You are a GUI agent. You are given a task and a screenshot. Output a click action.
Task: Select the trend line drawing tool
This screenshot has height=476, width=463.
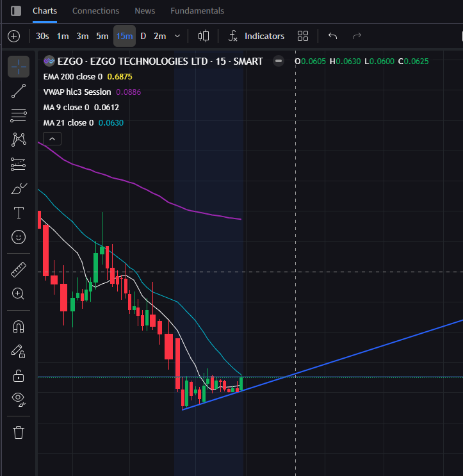click(19, 91)
